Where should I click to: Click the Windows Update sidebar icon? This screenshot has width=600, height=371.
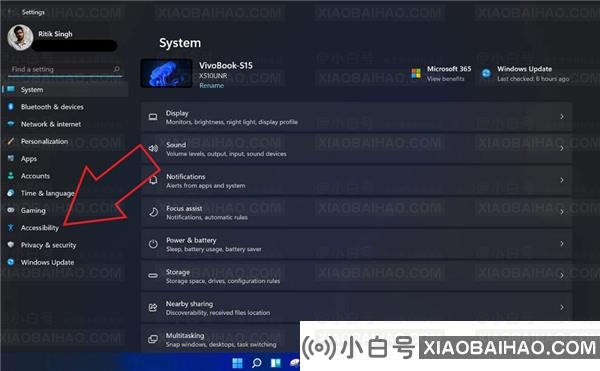pos(11,262)
